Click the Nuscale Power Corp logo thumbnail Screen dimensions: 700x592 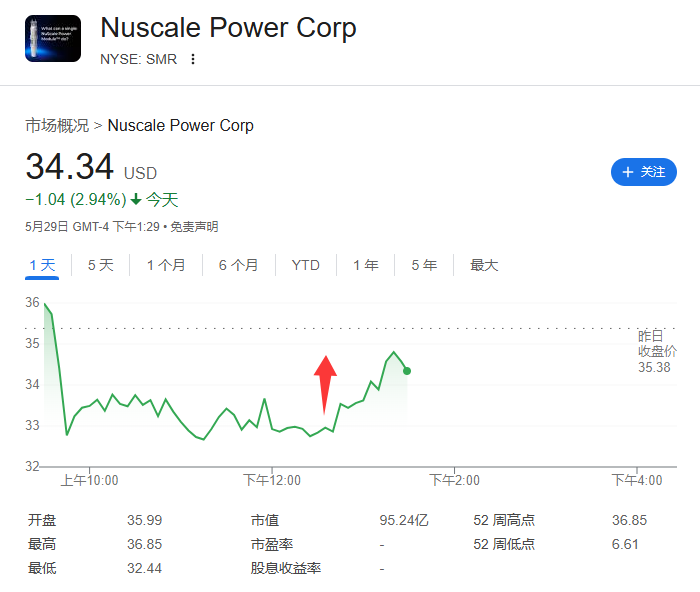coord(53,38)
